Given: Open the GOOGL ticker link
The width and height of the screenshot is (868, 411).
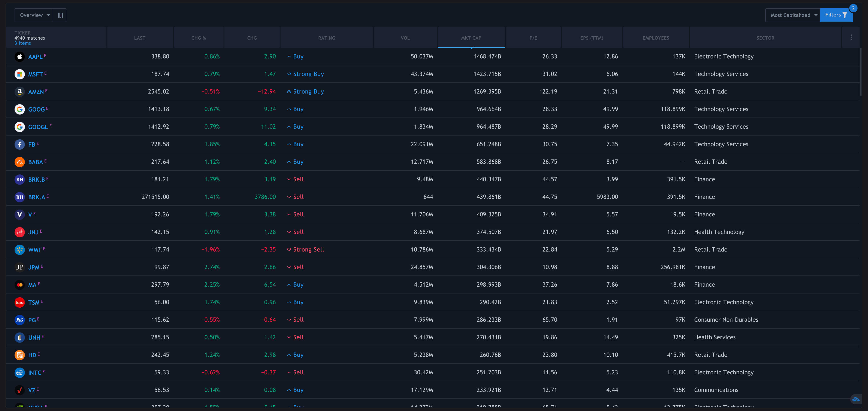Looking at the screenshot, I should (38, 127).
